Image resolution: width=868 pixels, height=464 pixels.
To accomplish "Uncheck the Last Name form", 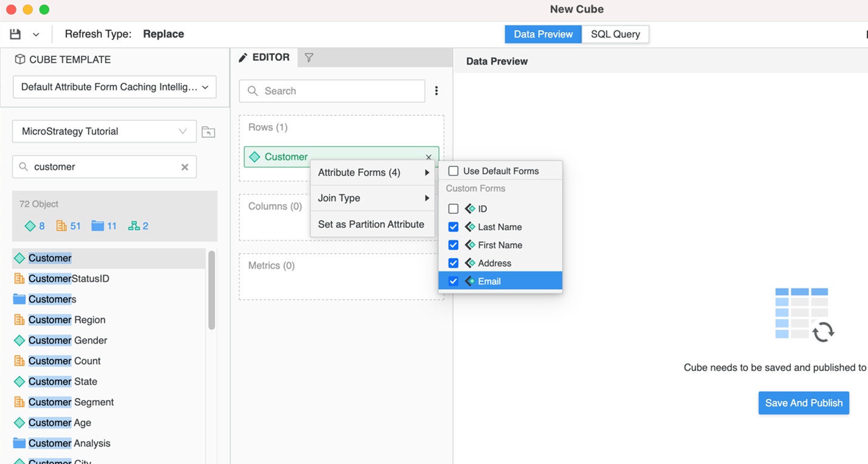I will (x=453, y=227).
